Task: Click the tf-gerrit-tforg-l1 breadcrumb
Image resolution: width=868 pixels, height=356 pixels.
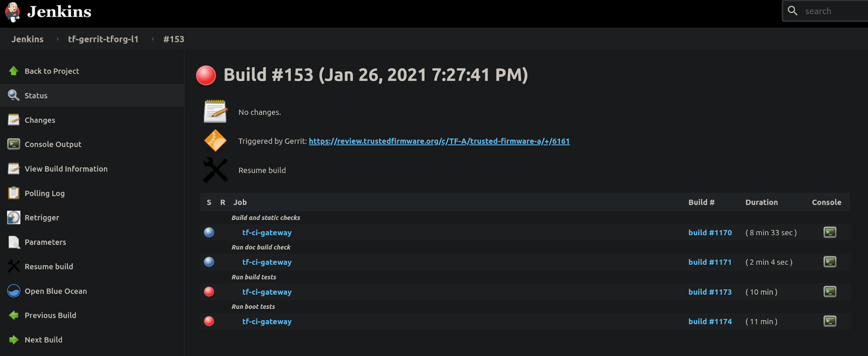Action: tap(103, 39)
